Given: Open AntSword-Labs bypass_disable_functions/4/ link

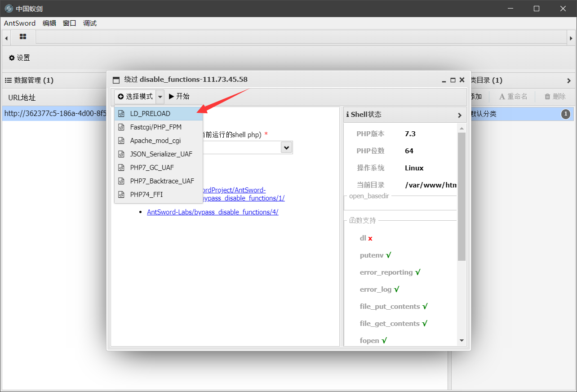Looking at the screenshot, I should pyautogui.click(x=213, y=212).
